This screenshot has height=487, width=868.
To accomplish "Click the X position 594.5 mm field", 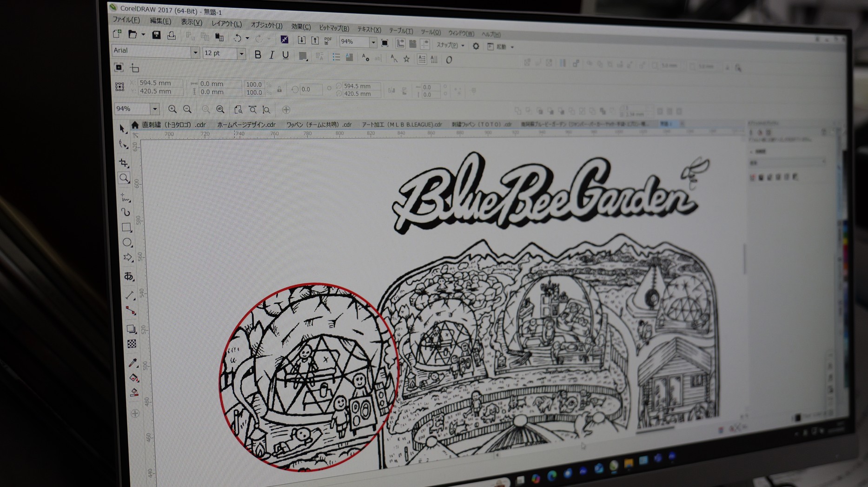I will 159,83.
